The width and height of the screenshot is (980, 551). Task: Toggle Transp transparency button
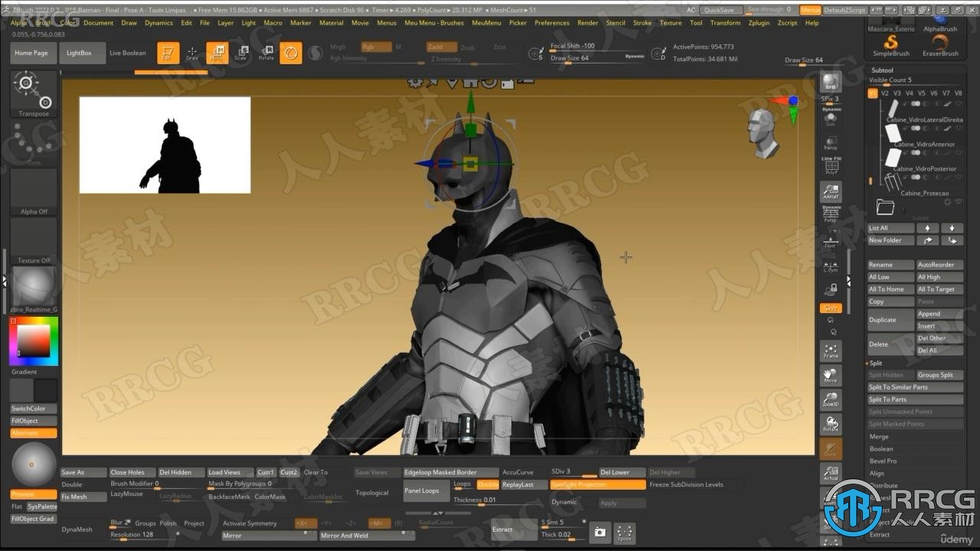tap(831, 143)
